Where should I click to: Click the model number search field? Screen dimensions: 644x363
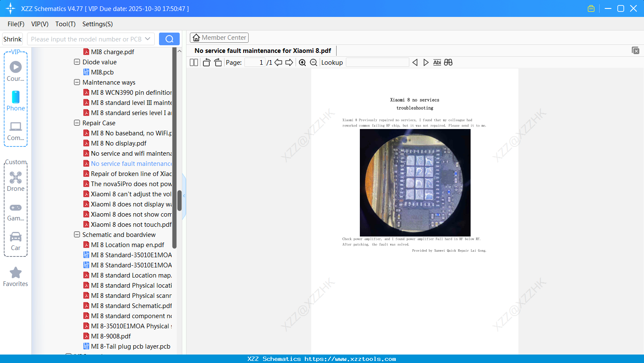86,39
